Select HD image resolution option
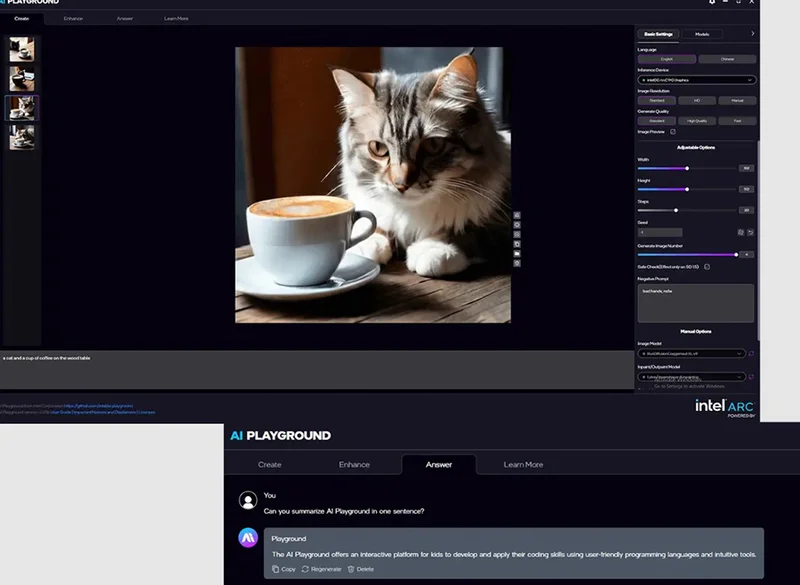The height and width of the screenshot is (585, 800). (x=696, y=100)
